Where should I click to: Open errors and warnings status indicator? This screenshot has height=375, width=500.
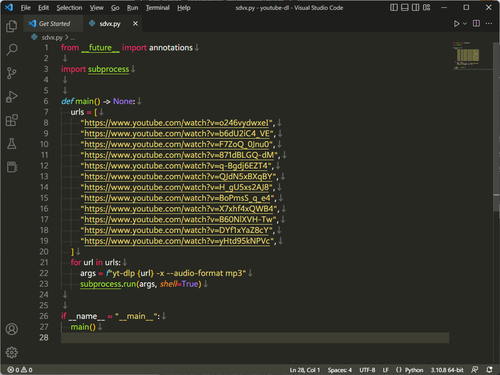pos(20,370)
